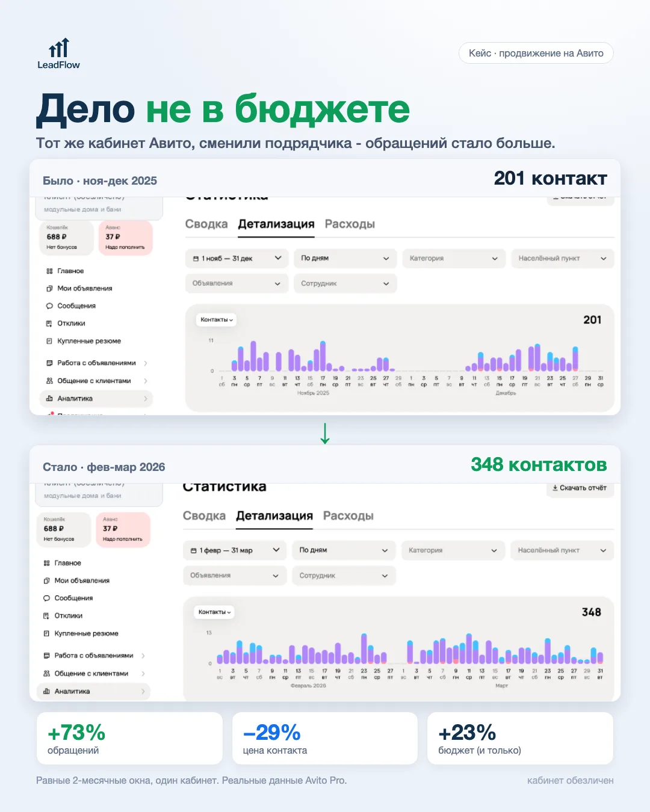Open the Контакты selector above the 201 chart
The image size is (650, 812).
216,320
